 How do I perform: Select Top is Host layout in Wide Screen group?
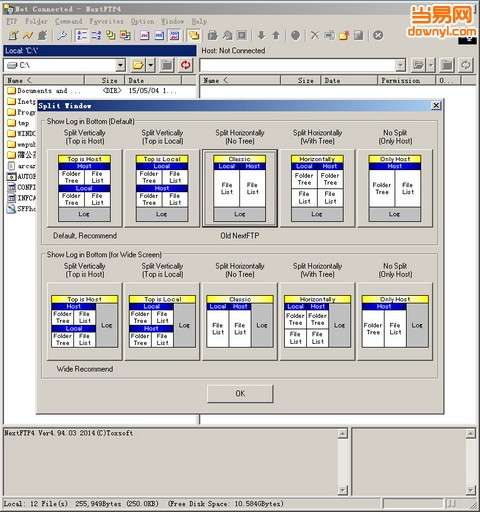pyautogui.click(x=84, y=322)
